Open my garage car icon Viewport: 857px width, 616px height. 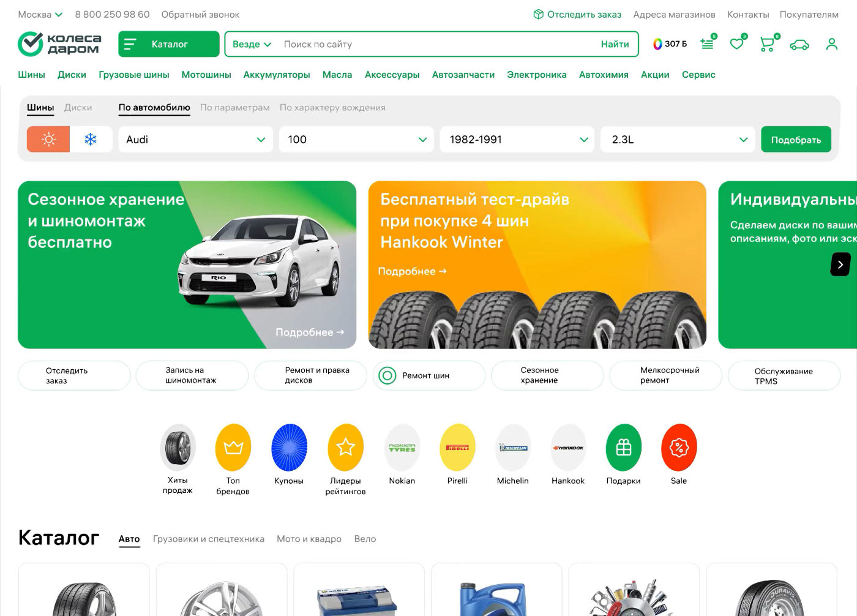(x=799, y=45)
